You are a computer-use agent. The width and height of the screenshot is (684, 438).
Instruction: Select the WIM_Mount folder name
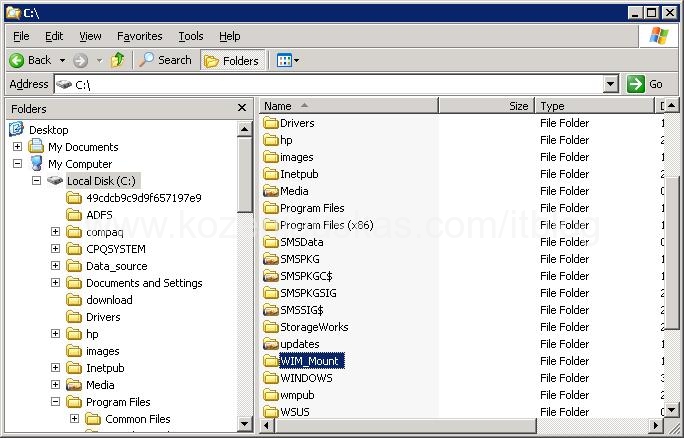click(312, 361)
